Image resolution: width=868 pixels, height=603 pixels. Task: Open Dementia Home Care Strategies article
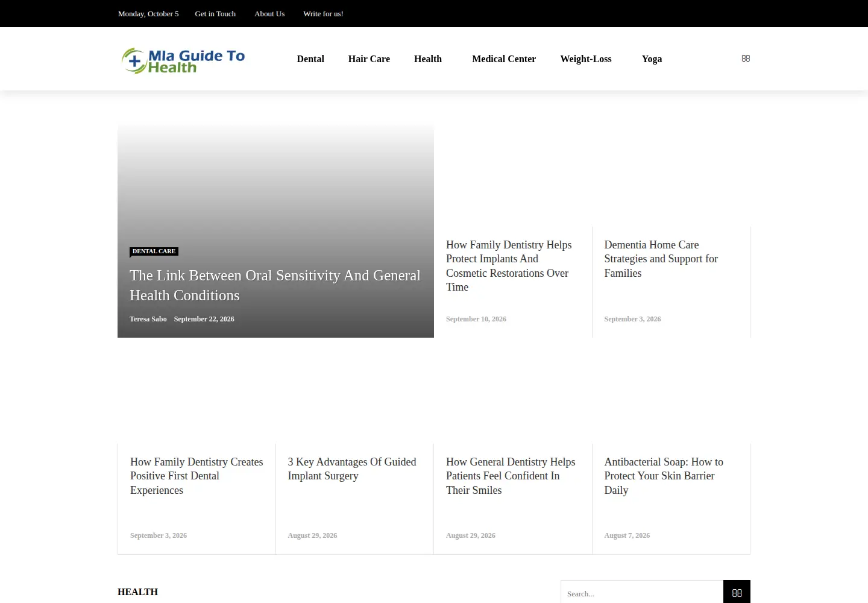click(661, 259)
